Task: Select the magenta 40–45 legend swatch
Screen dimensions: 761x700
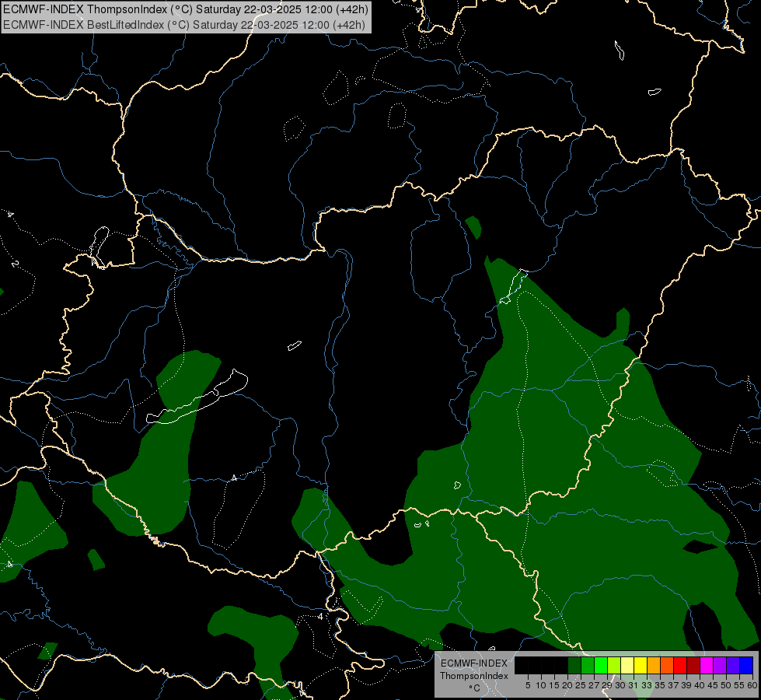Action: click(707, 666)
